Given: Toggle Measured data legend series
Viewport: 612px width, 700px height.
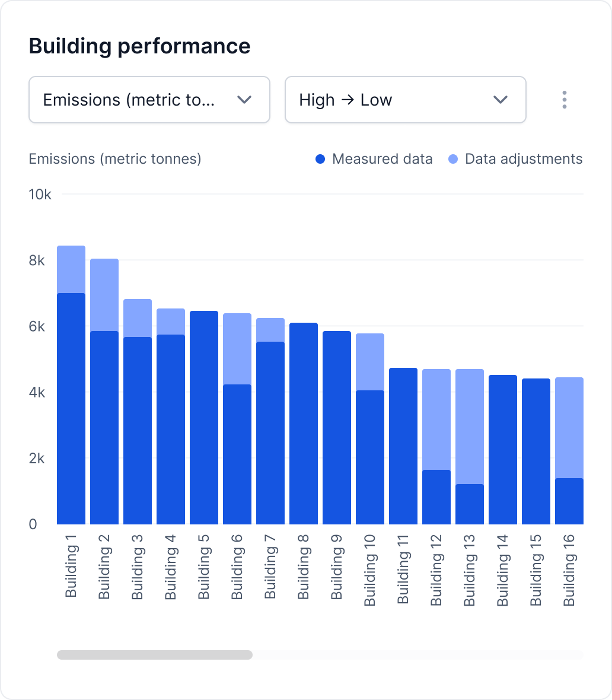Looking at the screenshot, I should pyautogui.click(x=382, y=159).
